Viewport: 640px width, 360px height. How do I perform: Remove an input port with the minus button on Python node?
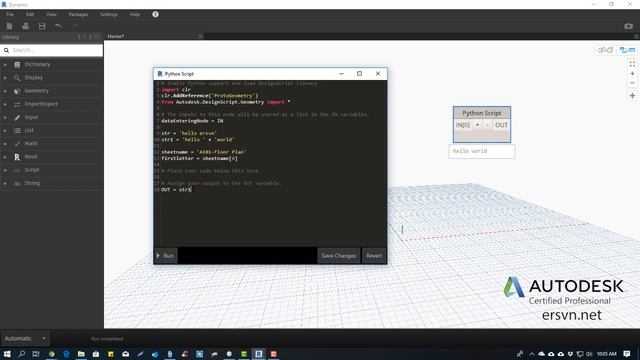point(487,125)
